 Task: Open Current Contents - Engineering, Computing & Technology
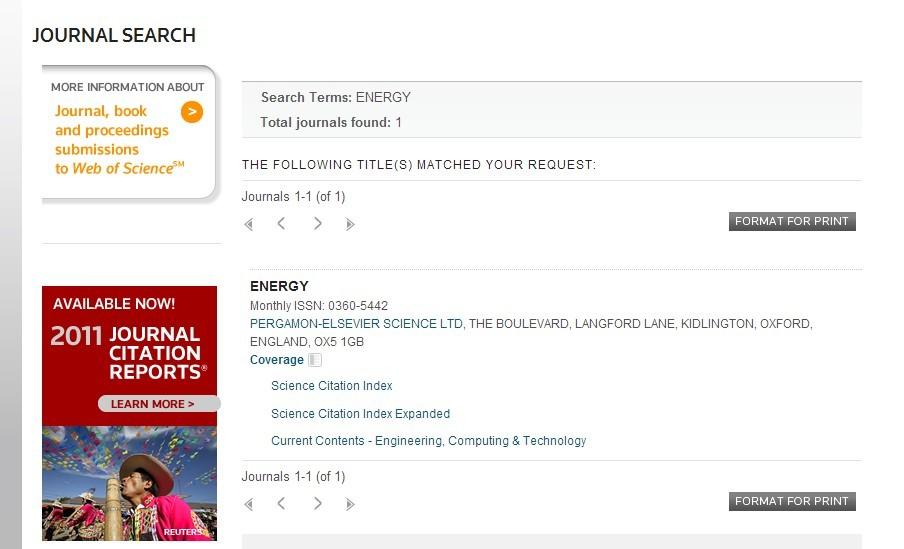click(428, 441)
